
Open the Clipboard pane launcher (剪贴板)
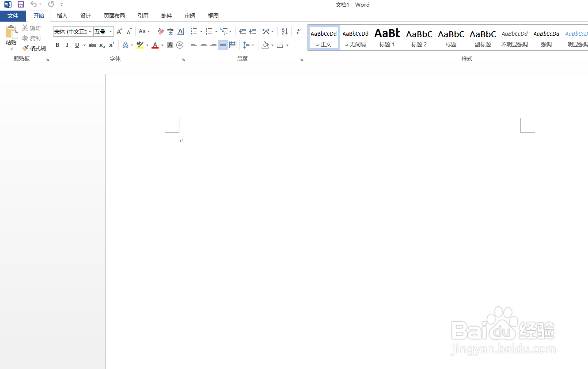(47, 59)
